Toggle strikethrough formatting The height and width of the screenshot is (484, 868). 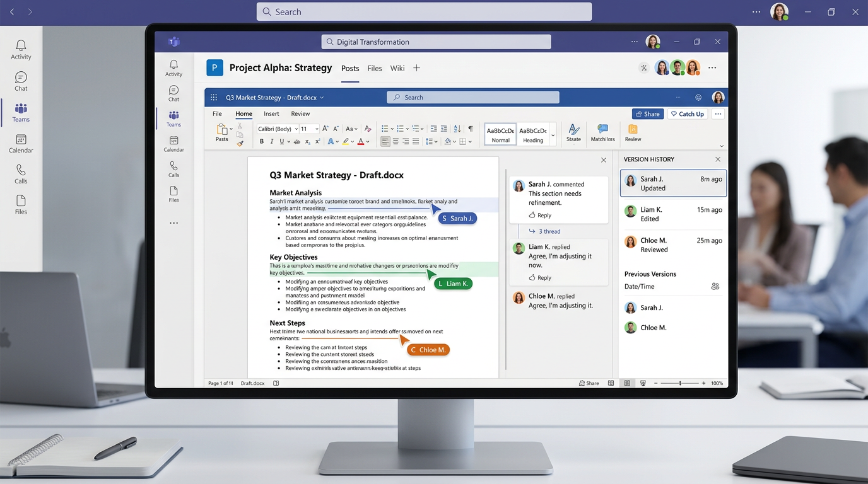(296, 141)
